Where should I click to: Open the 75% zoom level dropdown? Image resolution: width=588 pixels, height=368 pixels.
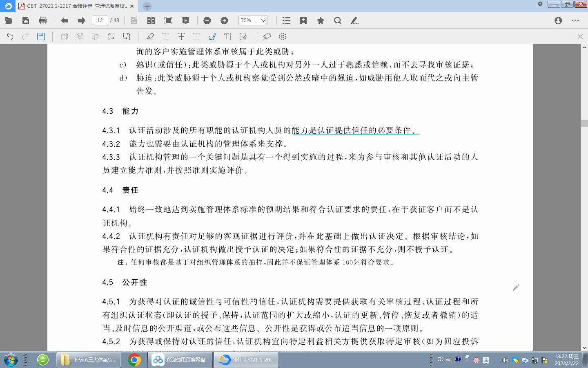[253, 20]
